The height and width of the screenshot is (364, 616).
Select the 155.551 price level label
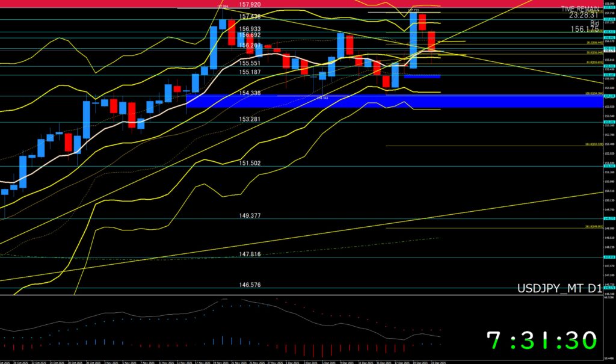(250, 63)
